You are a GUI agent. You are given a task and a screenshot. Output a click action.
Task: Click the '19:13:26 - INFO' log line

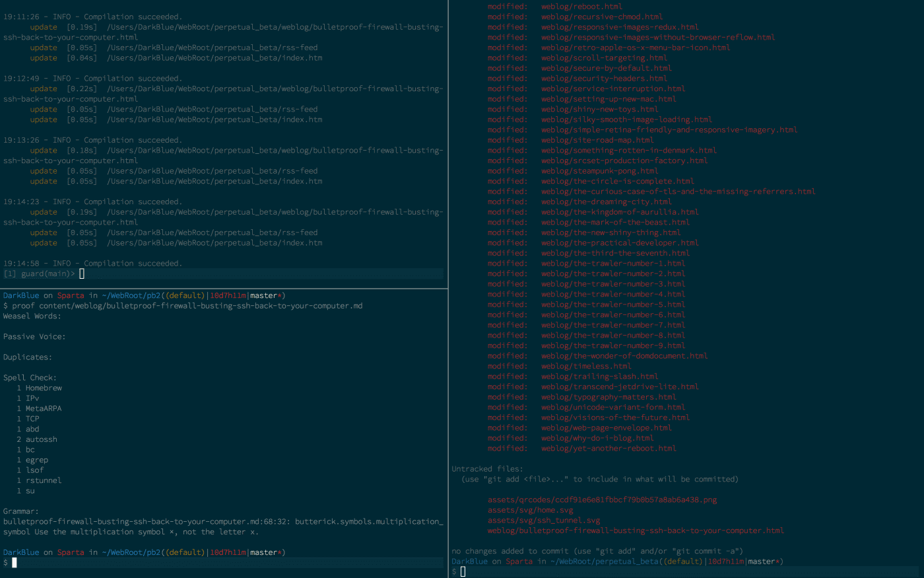(92, 140)
